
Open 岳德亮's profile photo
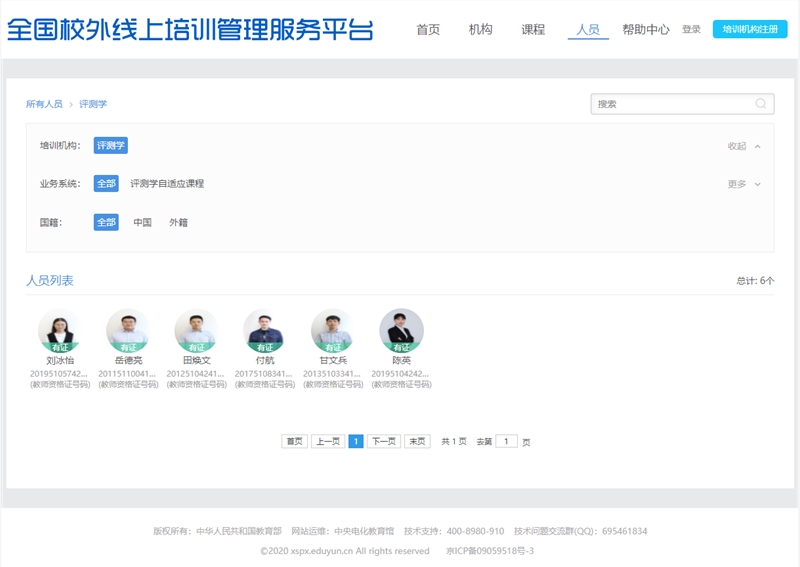(x=128, y=330)
